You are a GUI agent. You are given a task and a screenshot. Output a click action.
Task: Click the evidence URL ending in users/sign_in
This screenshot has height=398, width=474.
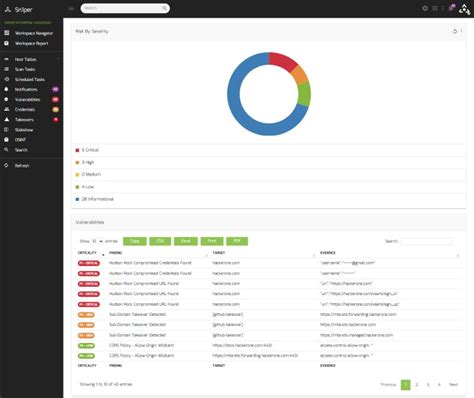359,294
